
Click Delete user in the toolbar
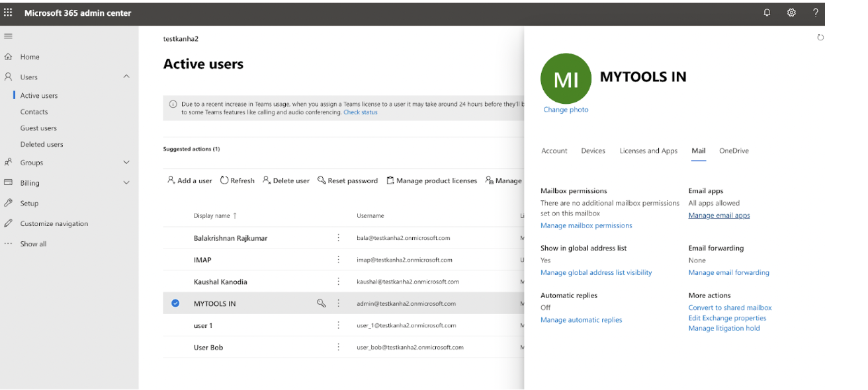click(x=286, y=180)
